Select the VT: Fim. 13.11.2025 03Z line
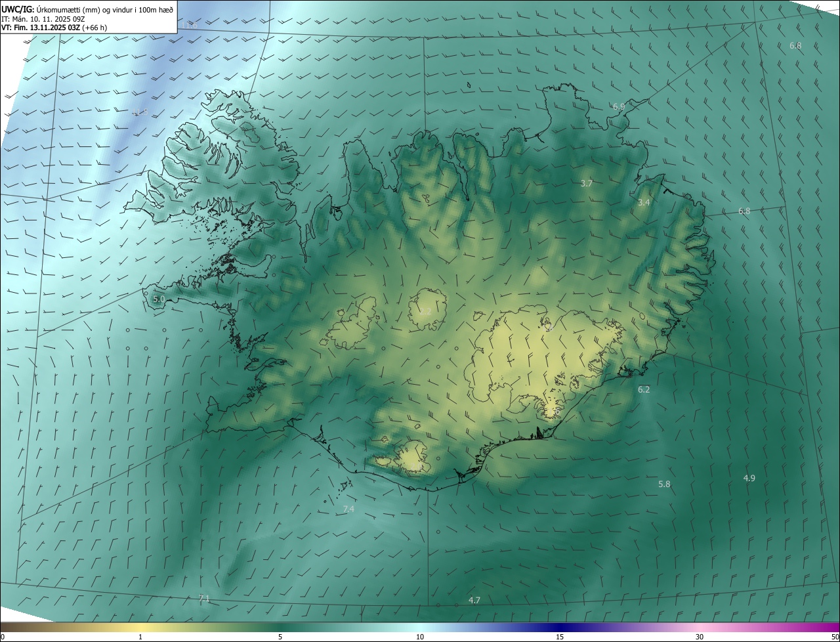 click(54, 28)
